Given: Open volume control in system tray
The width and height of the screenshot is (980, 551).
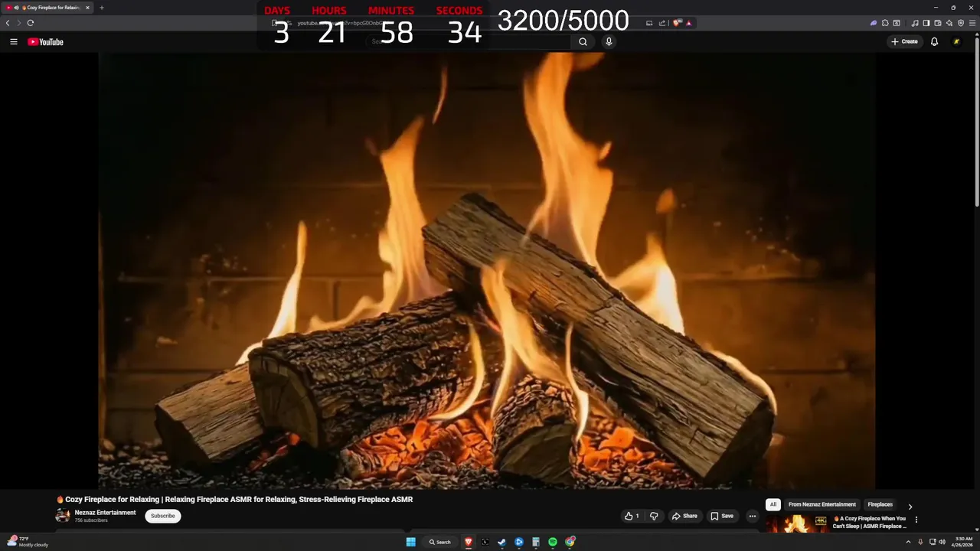Looking at the screenshot, I should 942,542.
